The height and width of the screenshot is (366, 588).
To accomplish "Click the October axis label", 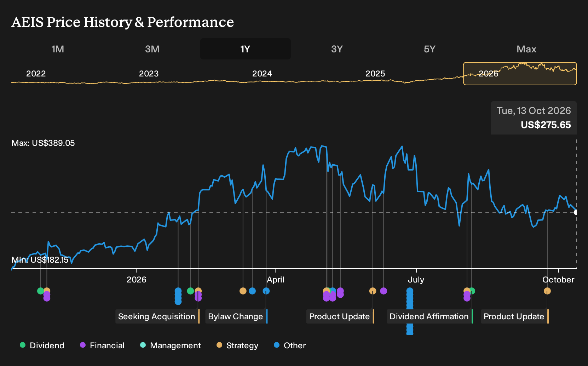I will click(558, 280).
